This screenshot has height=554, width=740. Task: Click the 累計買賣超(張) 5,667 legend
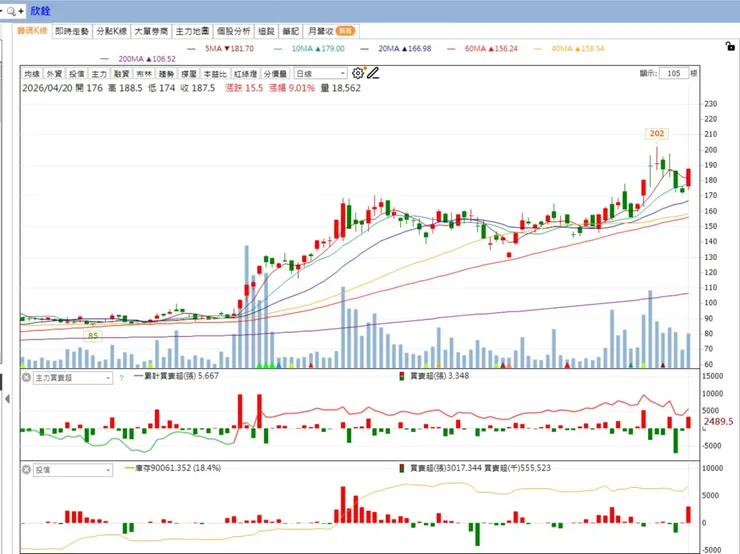pyautogui.click(x=177, y=376)
